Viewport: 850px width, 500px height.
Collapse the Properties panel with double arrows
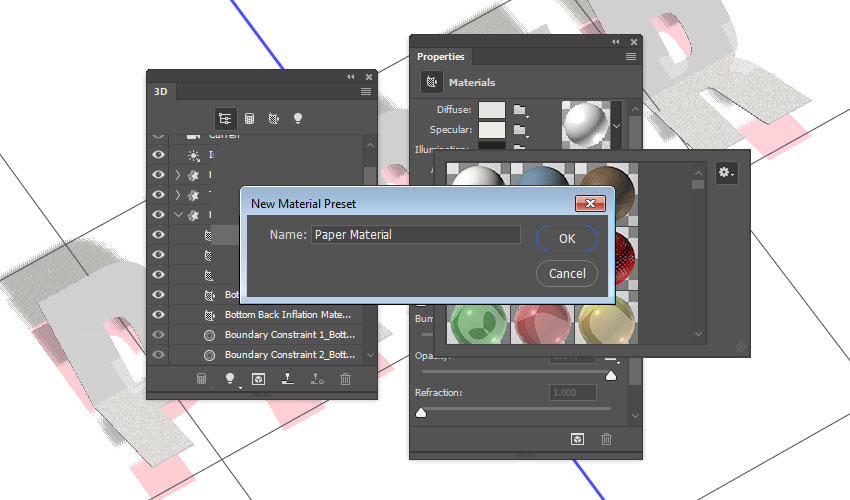(x=616, y=42)
